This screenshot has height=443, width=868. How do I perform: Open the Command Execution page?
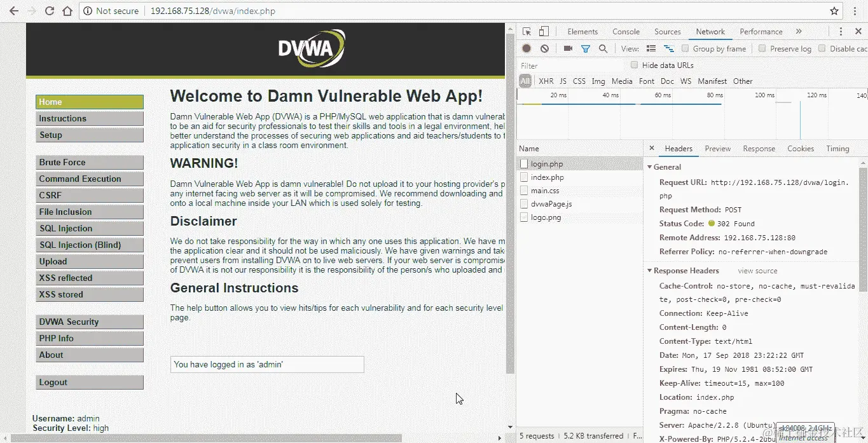(x=90, y=179)
